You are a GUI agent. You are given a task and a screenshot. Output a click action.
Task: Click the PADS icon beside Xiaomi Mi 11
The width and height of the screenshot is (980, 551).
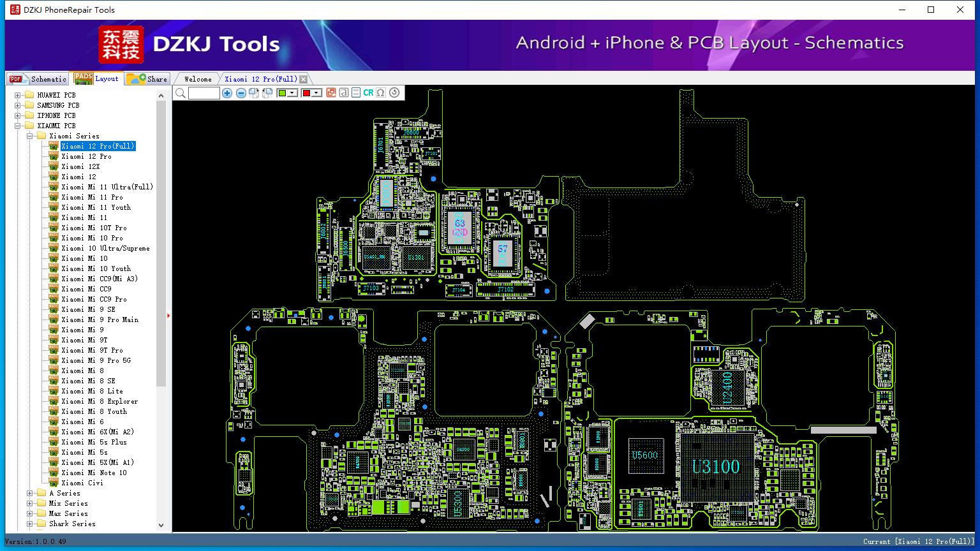point(54,217)
